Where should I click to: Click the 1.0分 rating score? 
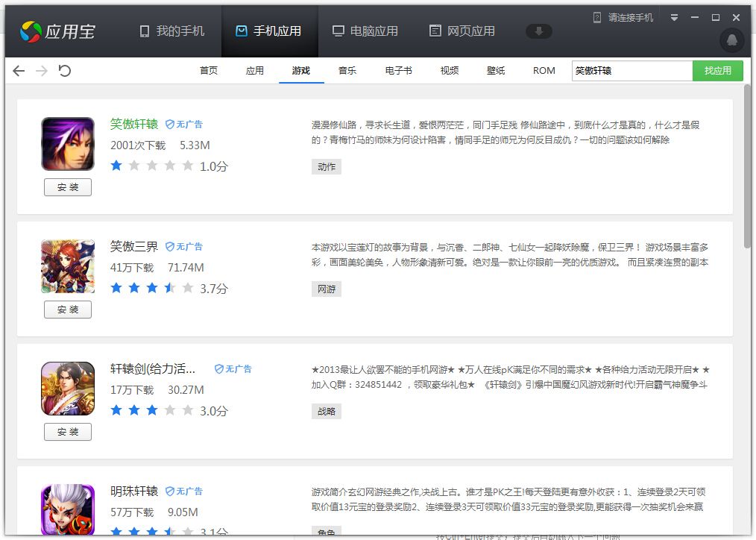[213, 167]
